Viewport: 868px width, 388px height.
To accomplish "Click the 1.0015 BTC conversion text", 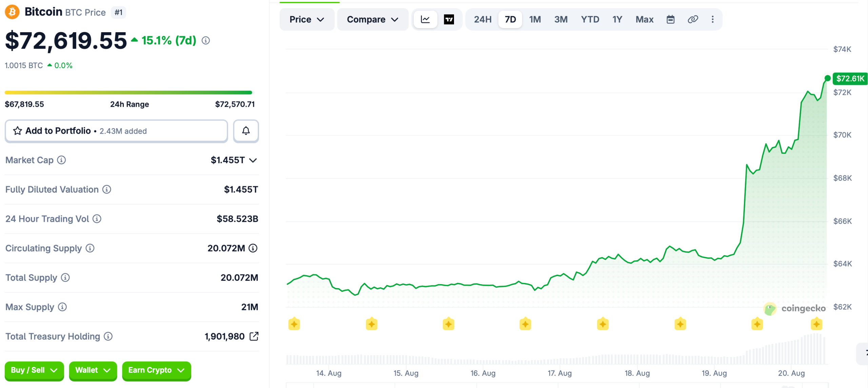I will point(24,65).
